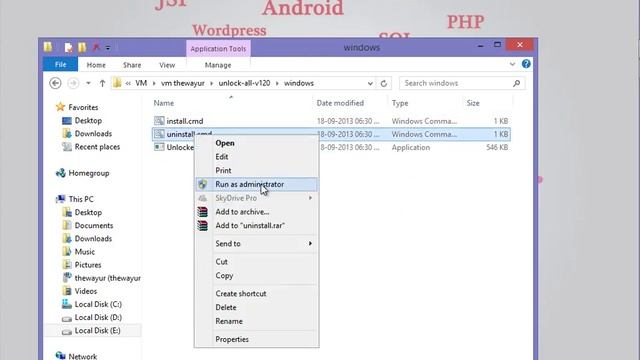Choose Create shortcut
Viewport: 640px width, 360px height.
coord(256,294)
